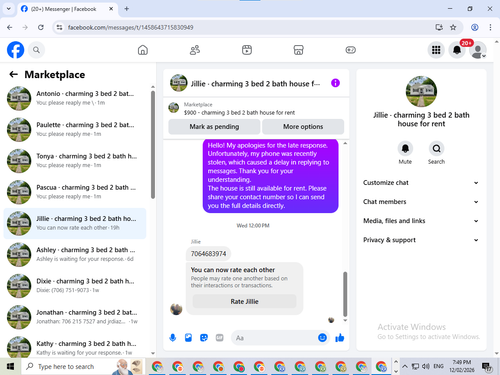Open the Chrome profile icon
The image size is (500, 375).
coord(475,27)
